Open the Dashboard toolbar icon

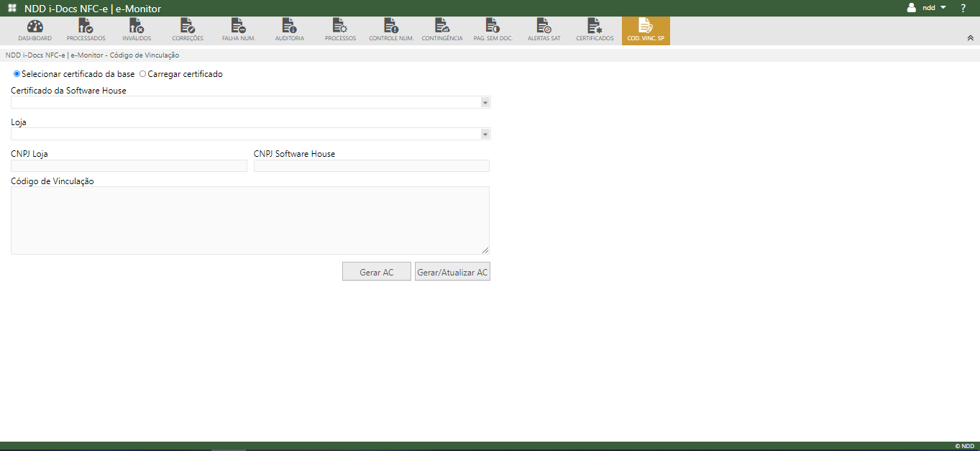point(35,31)
